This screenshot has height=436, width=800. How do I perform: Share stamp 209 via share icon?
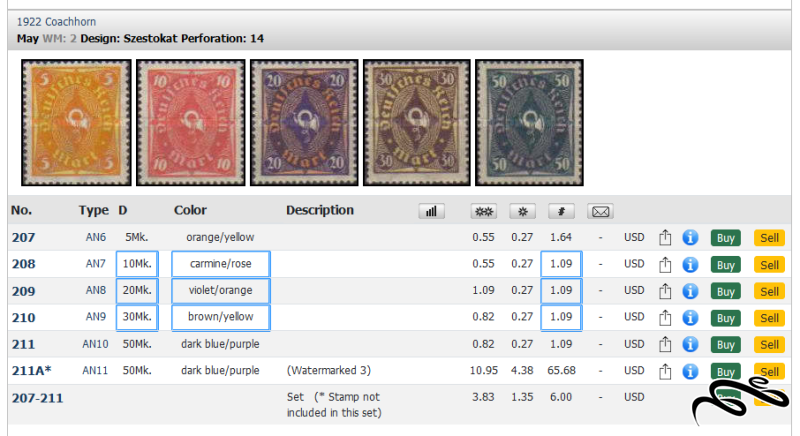tap(665, 291)
